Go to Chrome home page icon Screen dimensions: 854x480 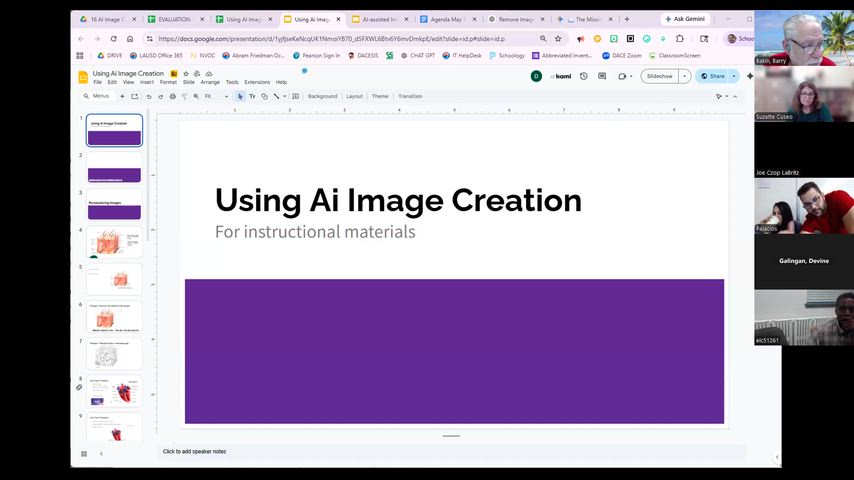click(x=130, y=39)
